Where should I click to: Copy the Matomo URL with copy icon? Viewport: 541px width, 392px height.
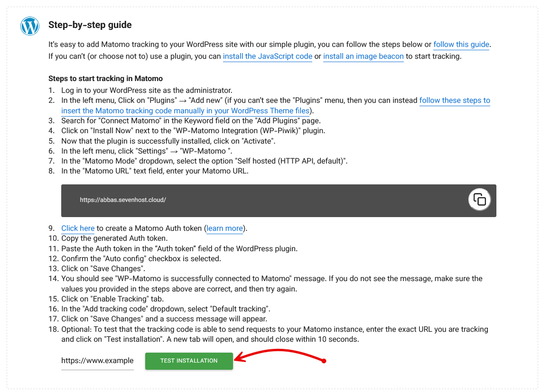479,200
